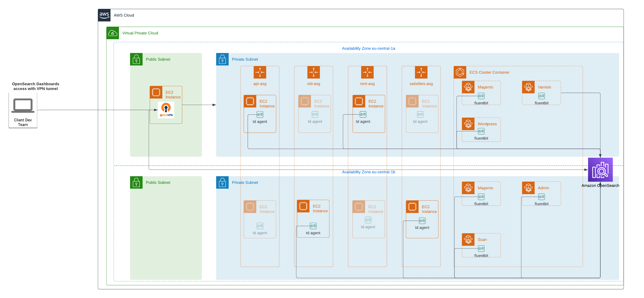Select the api-asg auto scaling icon

(260, 72)
